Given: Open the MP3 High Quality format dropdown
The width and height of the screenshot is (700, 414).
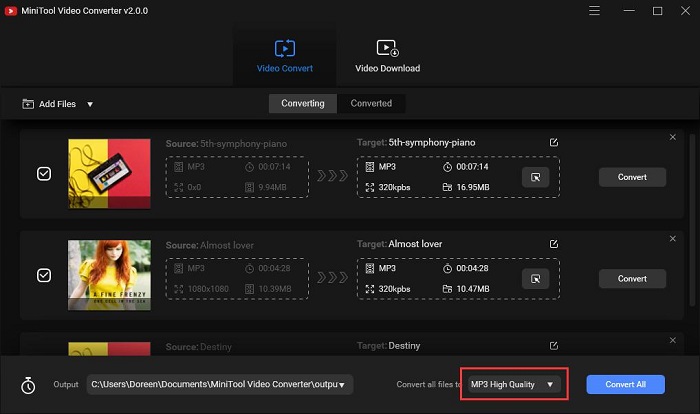Looking at the screenshot, I should [x=514, y=385].
